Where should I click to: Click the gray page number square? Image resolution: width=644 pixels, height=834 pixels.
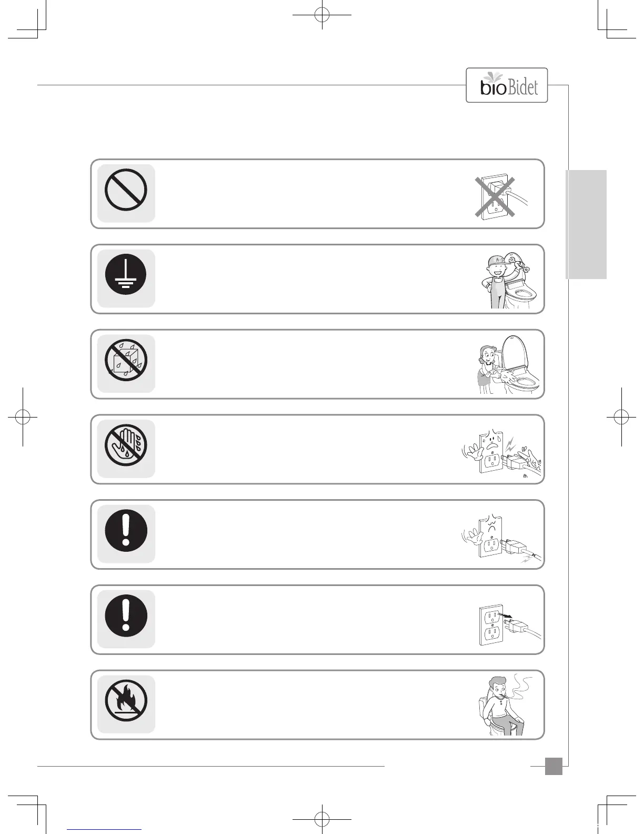pyautogui.click(x=553, y=766)
